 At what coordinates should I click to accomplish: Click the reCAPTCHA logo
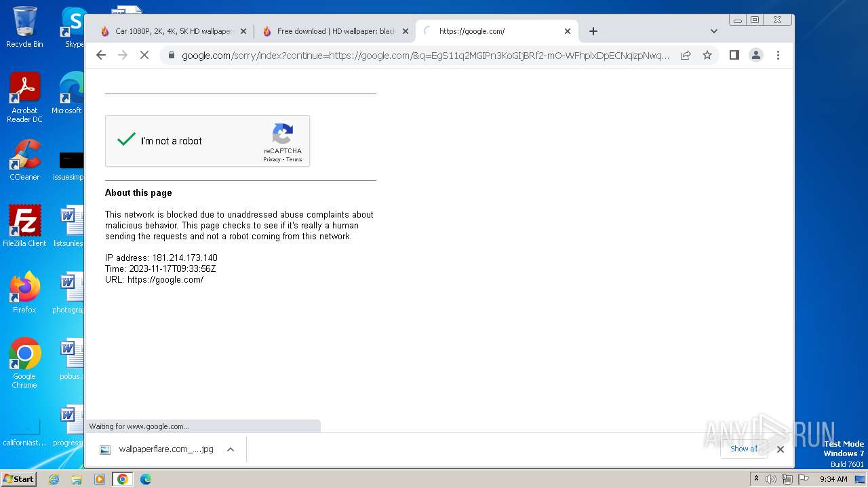283,134
